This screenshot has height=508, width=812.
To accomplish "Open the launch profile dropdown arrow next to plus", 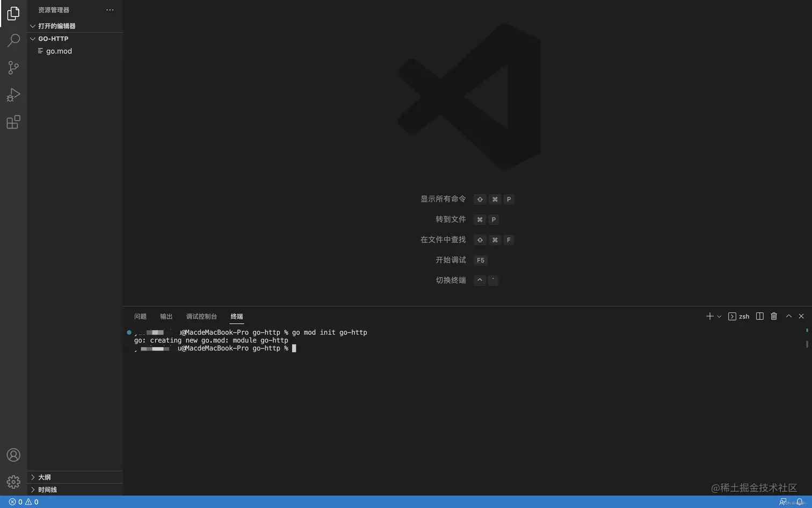I will [x=719, y=317].
